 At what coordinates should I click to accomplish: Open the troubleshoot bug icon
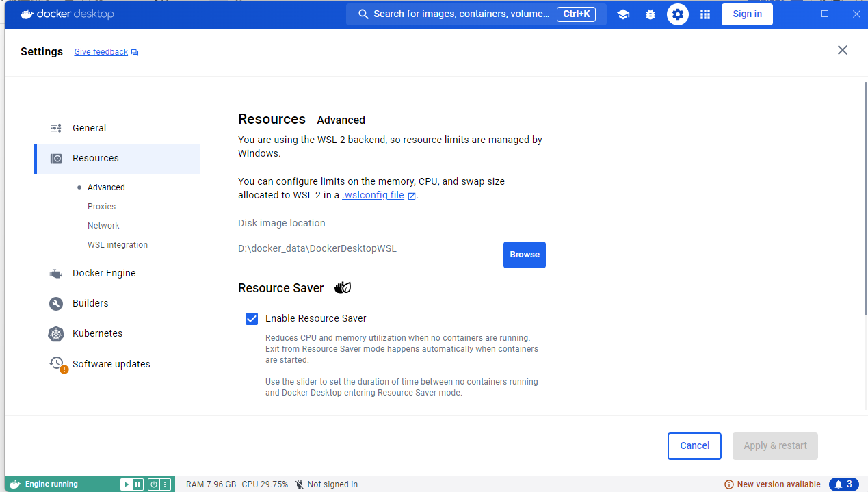(650, 14)
